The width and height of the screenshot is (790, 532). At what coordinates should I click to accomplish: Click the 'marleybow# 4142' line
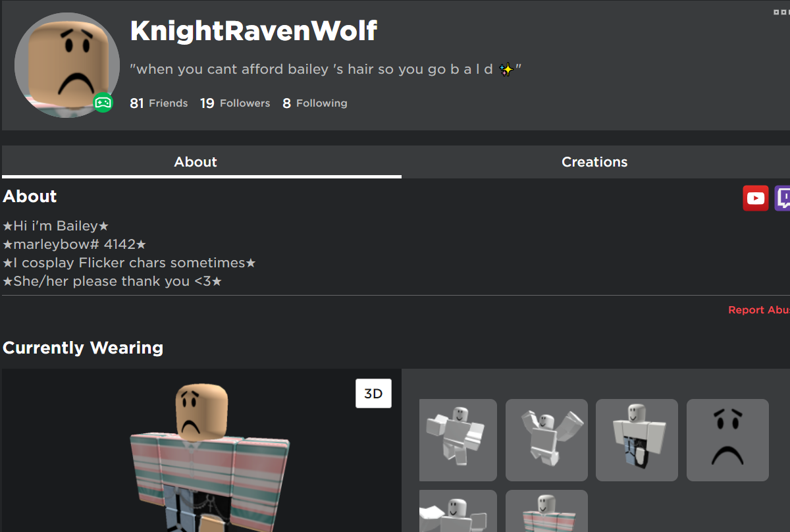click(74, 244)
